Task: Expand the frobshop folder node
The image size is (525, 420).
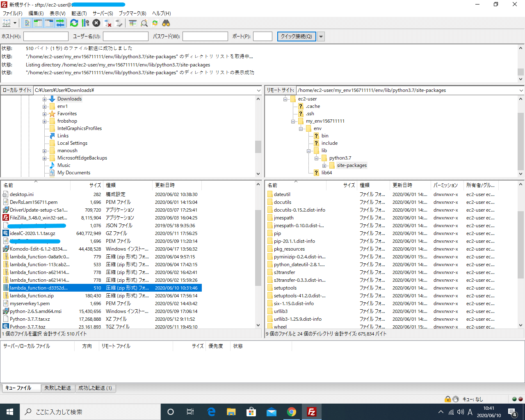Action: tap(44, 121)
